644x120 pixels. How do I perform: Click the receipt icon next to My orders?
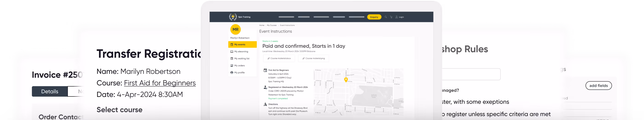(x=232, y=66)
